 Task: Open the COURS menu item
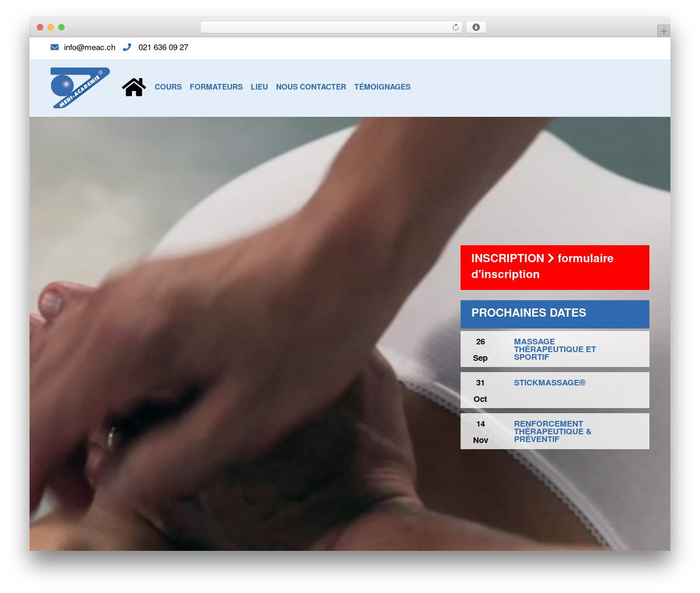[168, 87]
